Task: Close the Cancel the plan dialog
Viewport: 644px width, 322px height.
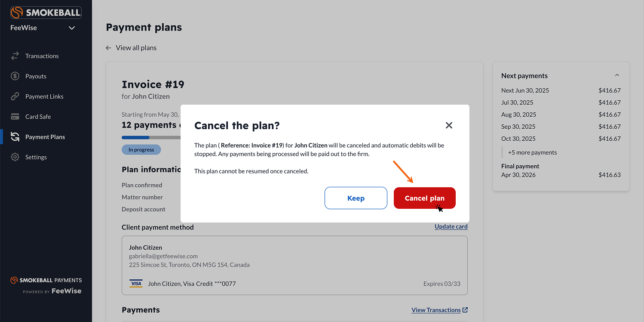Action: (x=449, y=125)
